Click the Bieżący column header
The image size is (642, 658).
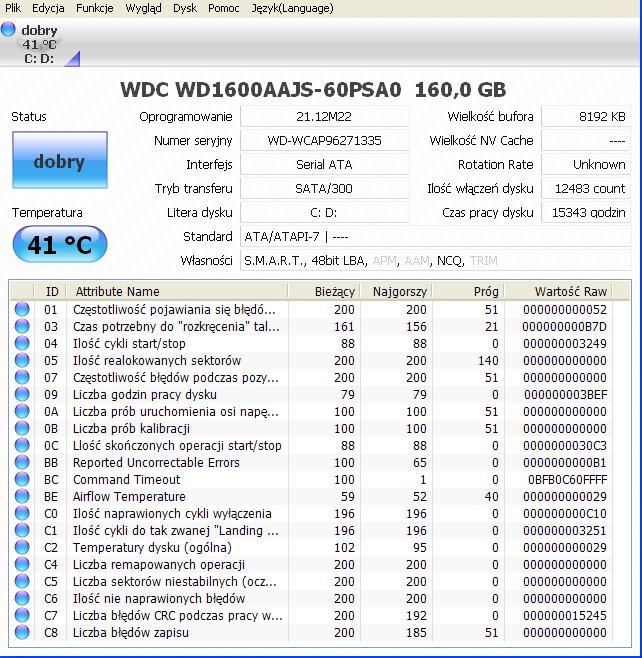click(324, 291)
